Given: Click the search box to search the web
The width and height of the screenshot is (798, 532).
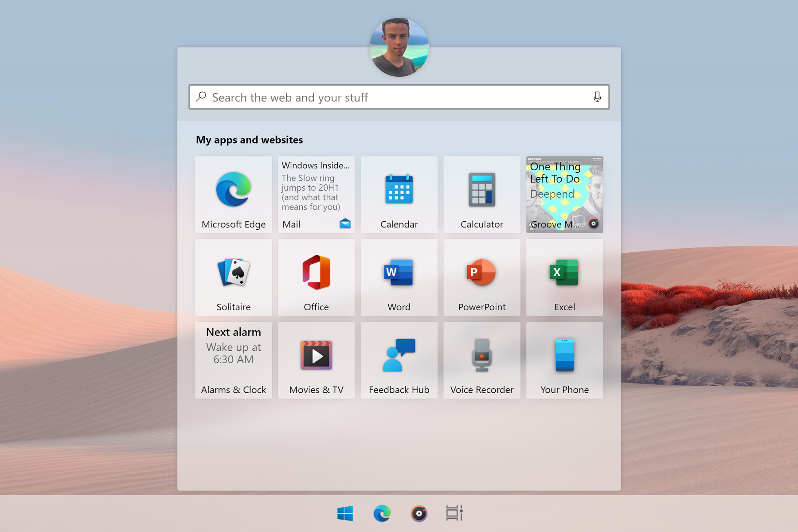Looking at the screenshot, I should click(x=399, y=97).
